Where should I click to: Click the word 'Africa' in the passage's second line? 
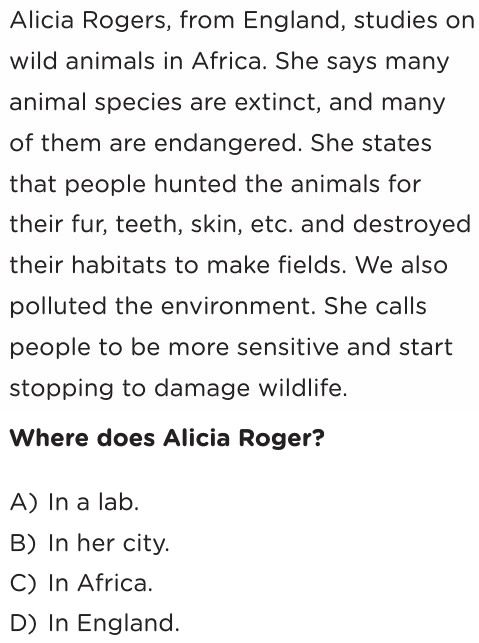227,61
